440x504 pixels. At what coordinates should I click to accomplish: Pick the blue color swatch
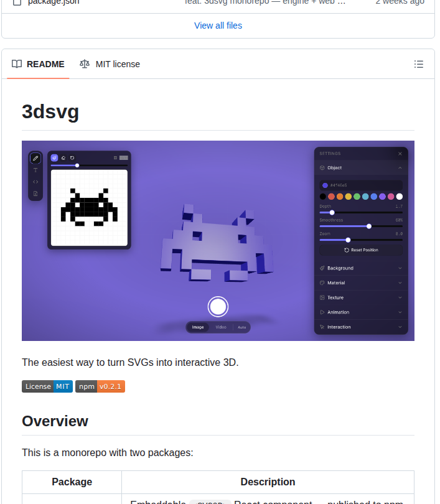(374, 197)
